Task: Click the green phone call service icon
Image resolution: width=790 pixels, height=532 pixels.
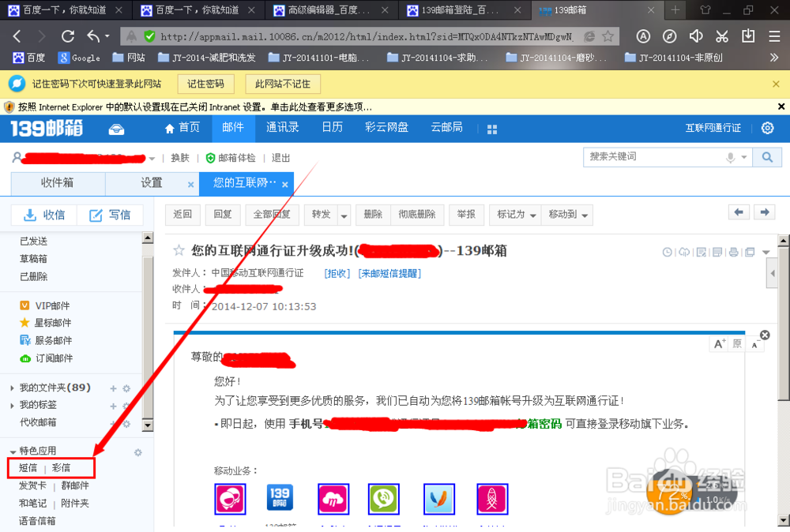Action: (x=383, y=499)
